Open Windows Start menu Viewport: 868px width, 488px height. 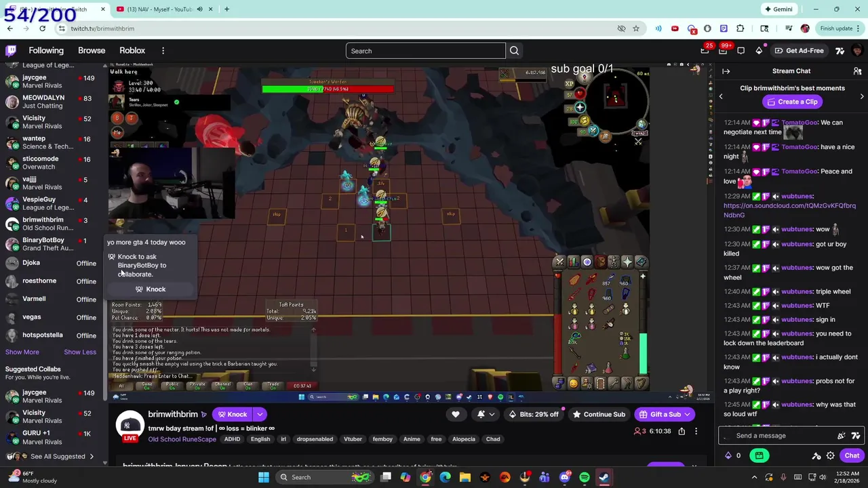point(264,477)
